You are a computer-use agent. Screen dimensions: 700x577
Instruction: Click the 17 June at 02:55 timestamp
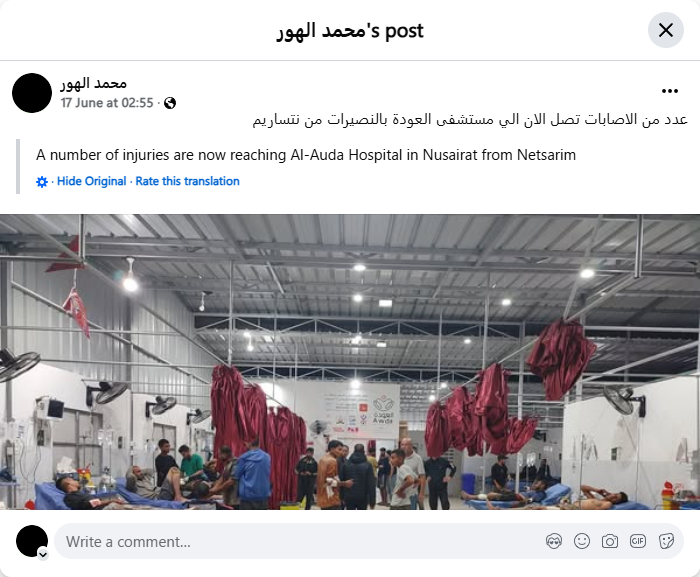pyautogui.click(x=107, y=103)
